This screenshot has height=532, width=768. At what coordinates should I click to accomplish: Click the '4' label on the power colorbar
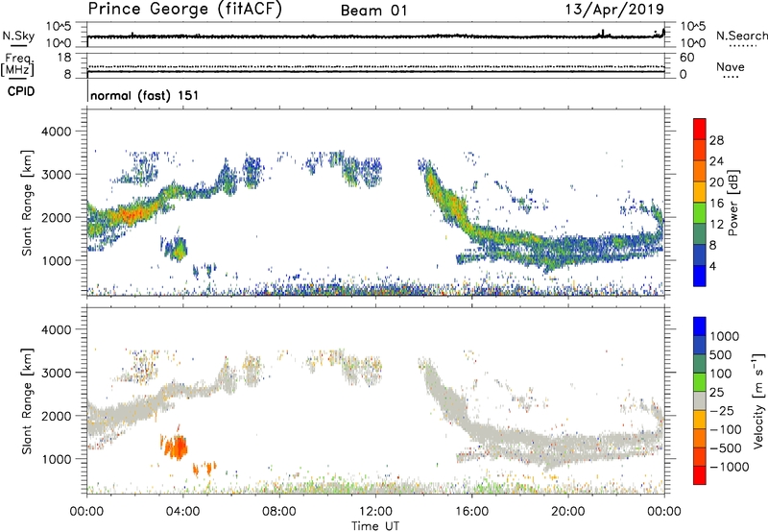712,266
